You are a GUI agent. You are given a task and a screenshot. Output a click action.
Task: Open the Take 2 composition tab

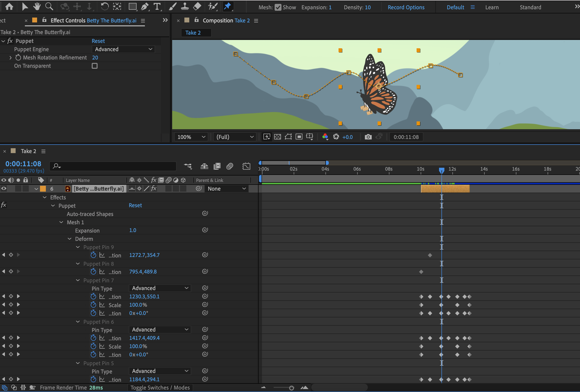coord(193,33)
